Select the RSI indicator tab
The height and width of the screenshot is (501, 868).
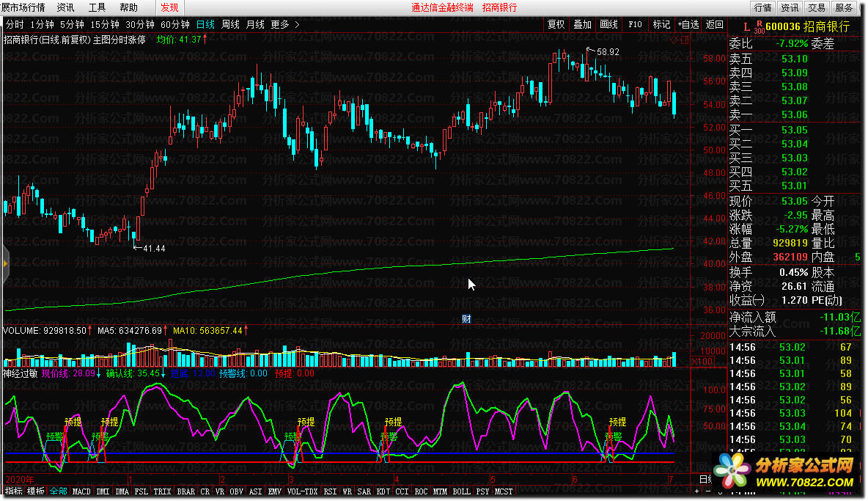coord(330,491)
